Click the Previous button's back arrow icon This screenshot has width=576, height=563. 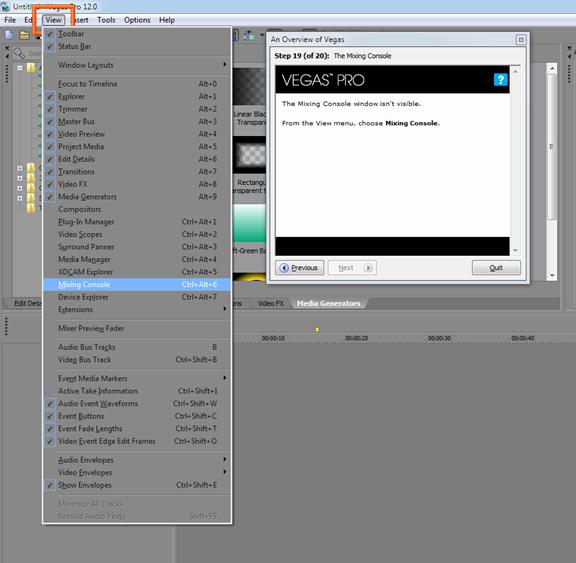pos(284,268)
